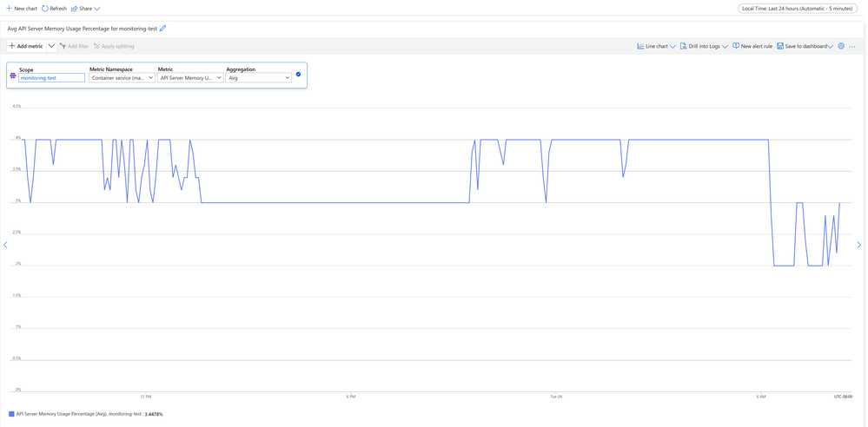Open the Line chart type menu
This screenshot has height=427, width=868.
(x=656, y=46)
